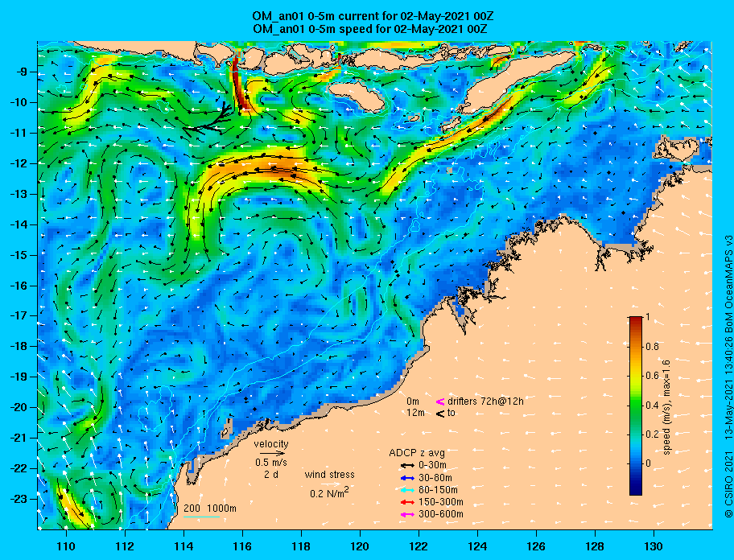Click latitude axis label '-15'
Screen dimensions: 734x560
coord(19,255)
